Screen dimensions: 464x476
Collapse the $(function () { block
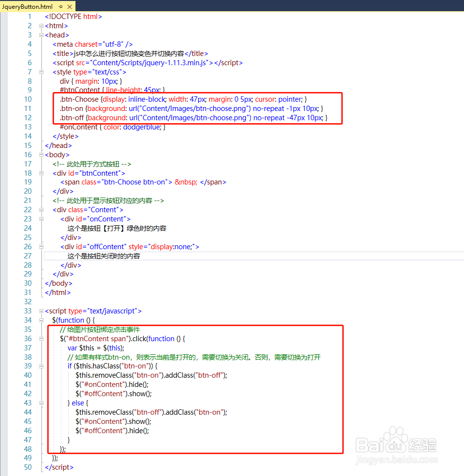click(x=41, y=320)
